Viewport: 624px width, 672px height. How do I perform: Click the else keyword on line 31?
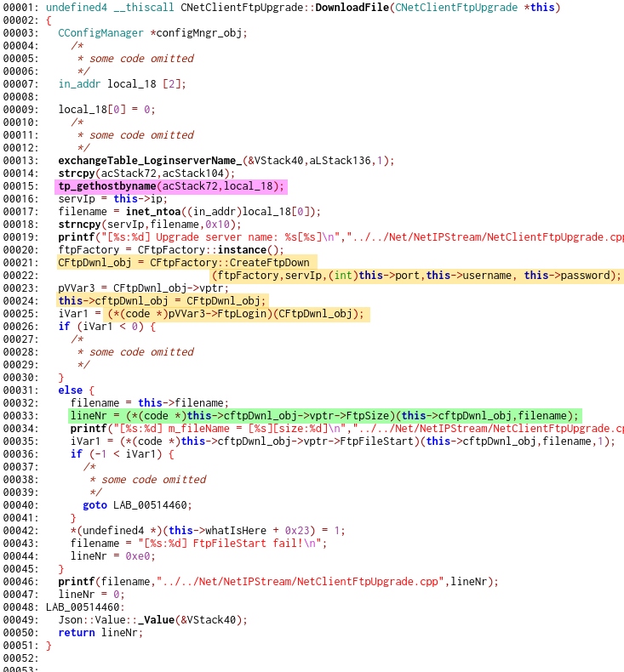point(71,390)
